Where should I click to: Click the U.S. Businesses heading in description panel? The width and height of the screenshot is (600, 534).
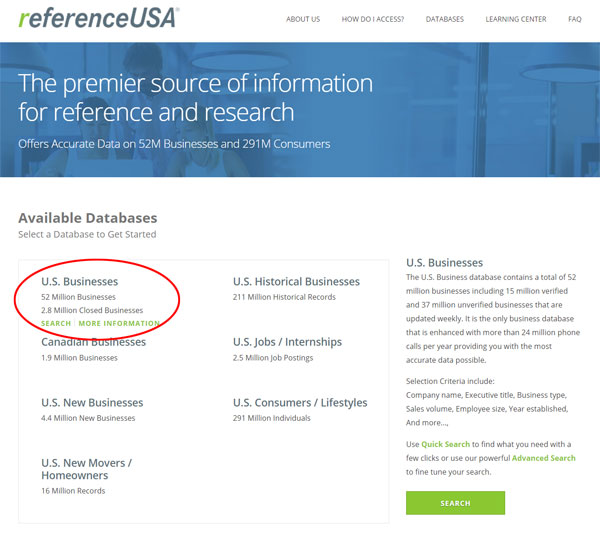(x=444, y=263)
